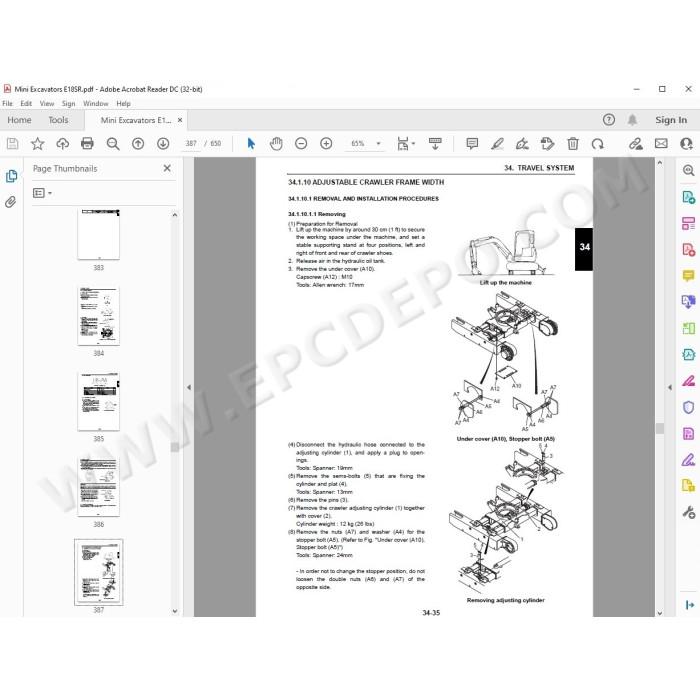
Task: Open the fit page options icon
Action: [405, 143]
